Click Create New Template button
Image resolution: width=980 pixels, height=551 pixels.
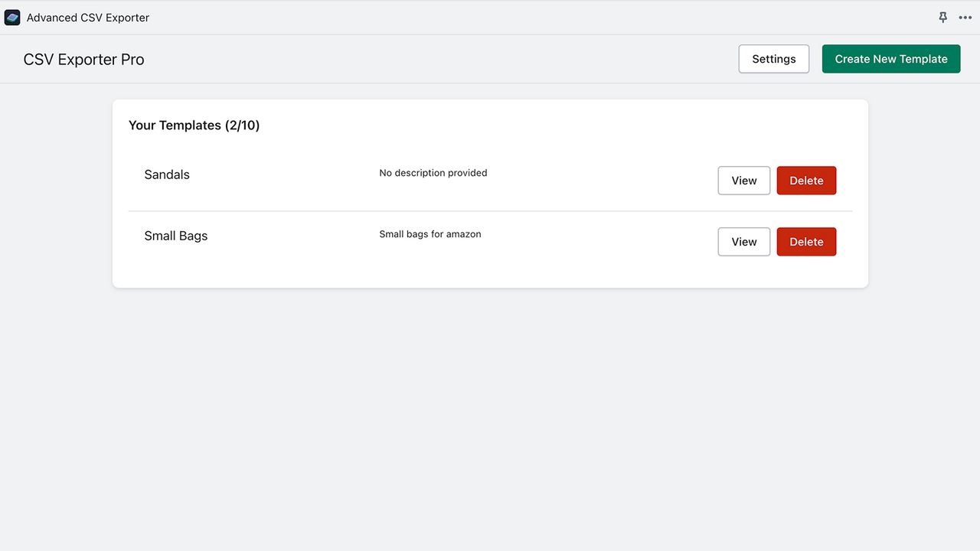tap(891, 59)
